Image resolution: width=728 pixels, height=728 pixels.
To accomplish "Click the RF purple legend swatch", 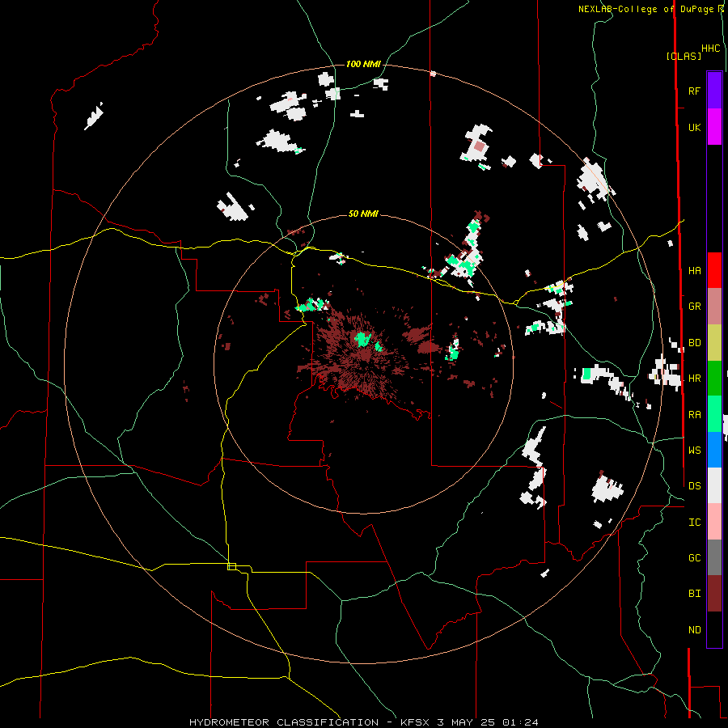I will pos(714,91).
